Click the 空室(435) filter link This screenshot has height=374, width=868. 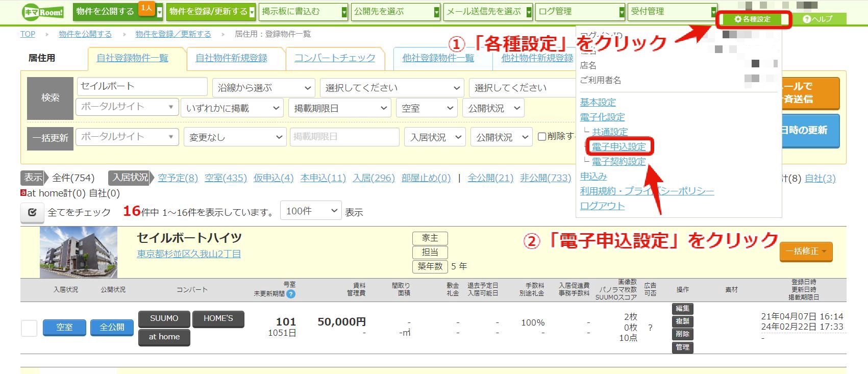click(226, 178)
